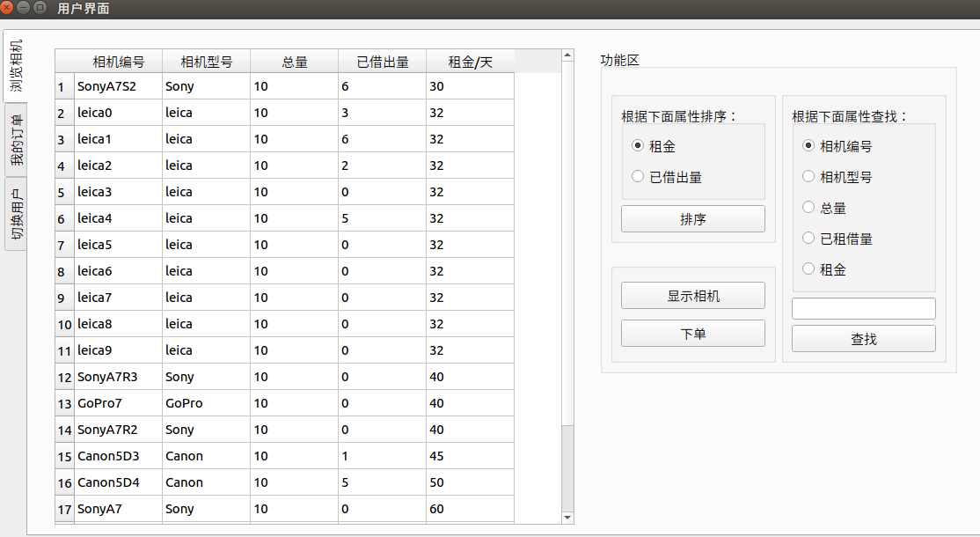Click the 租金/天 column header

pyautogui.click(x=470, y=62)
